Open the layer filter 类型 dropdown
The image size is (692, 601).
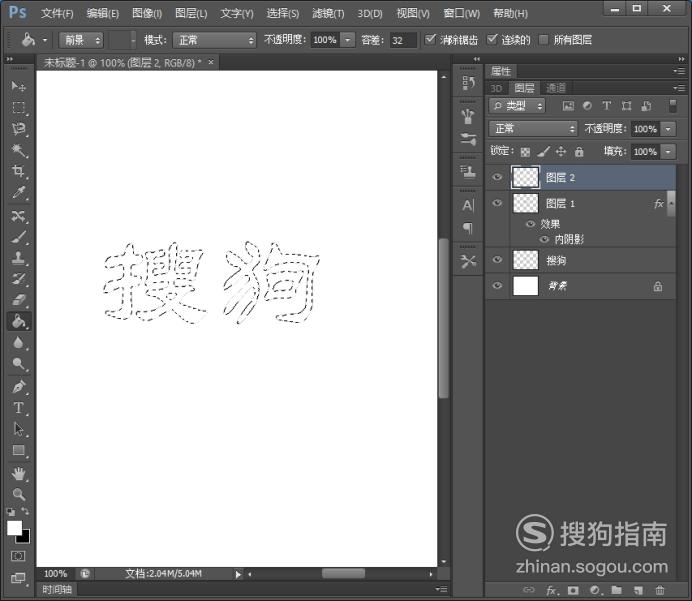tap(517, 105)
